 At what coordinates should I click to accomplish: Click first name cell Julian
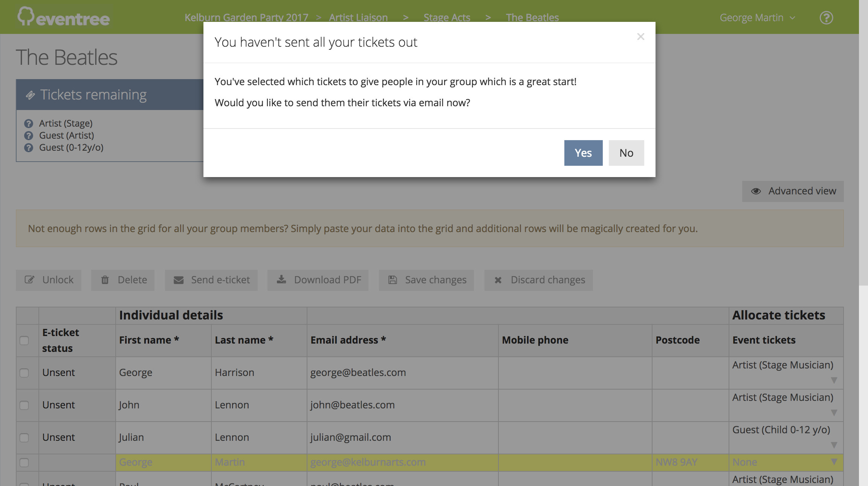(x=164, y=438)
